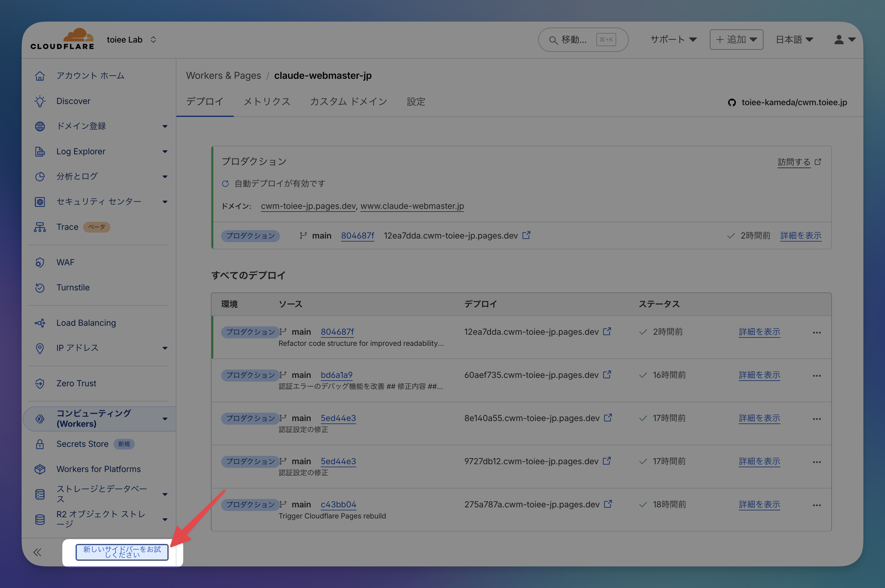Click three-dots menu for bd6a1a9 deploy

(x=816, y=376)
